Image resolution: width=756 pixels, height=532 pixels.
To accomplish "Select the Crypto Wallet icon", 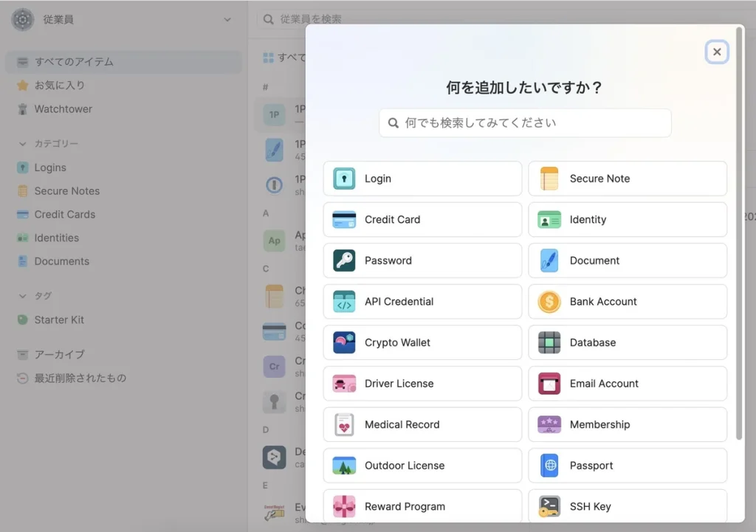I will click(344, 342).
